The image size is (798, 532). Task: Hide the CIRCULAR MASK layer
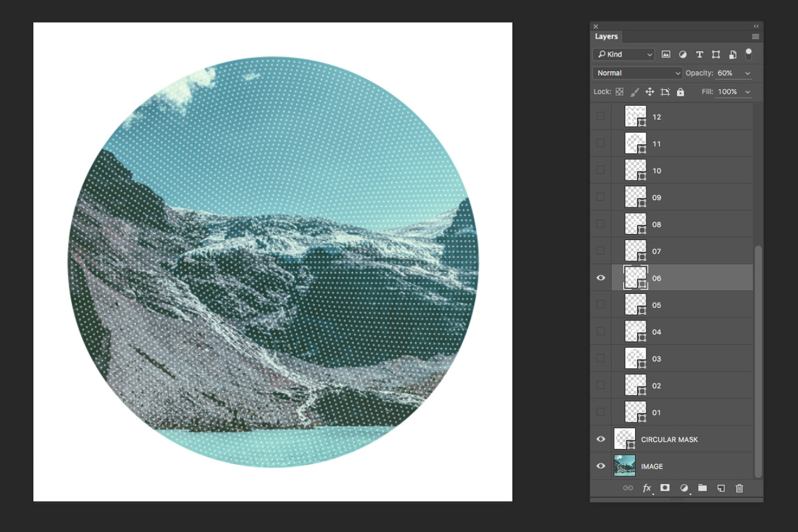tap(600, 438)
